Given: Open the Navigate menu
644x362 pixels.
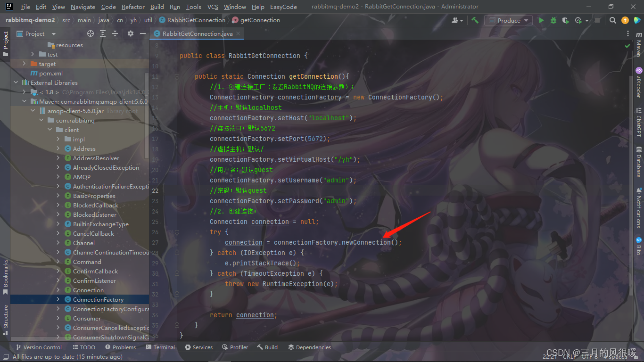Looking at the screenshot, I should click(83, 7).
